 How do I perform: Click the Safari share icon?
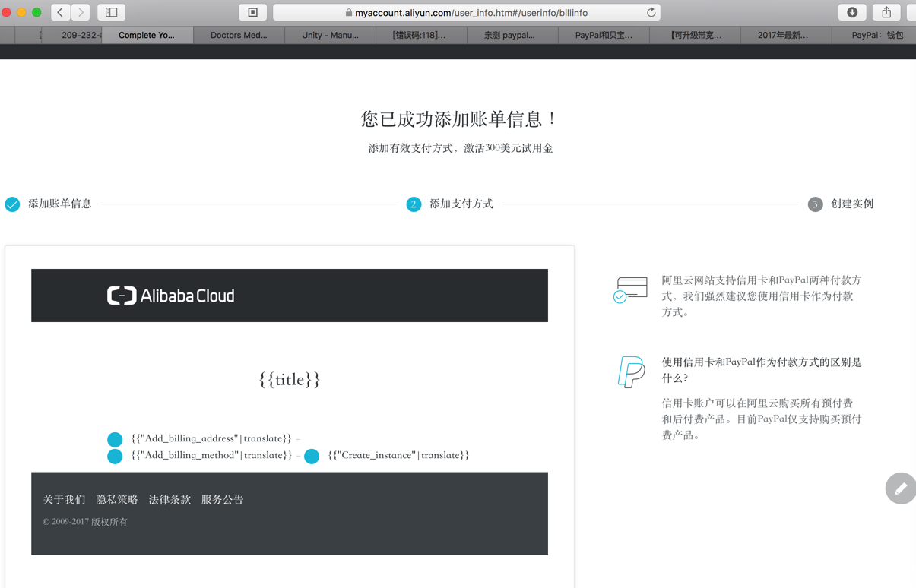point(886,12)
